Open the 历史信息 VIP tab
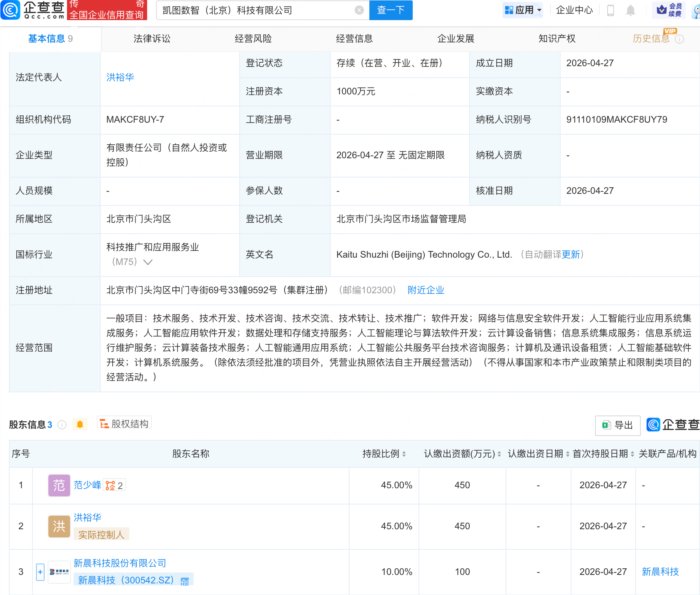The image size is (700, 595). [x=651, y=39]
